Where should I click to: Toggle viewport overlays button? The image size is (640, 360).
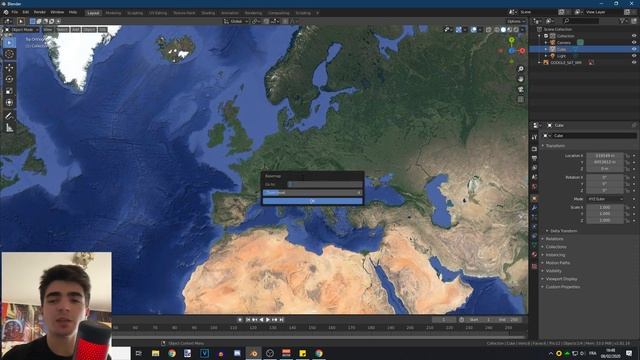pyautogui.click(x=474, y=30)
